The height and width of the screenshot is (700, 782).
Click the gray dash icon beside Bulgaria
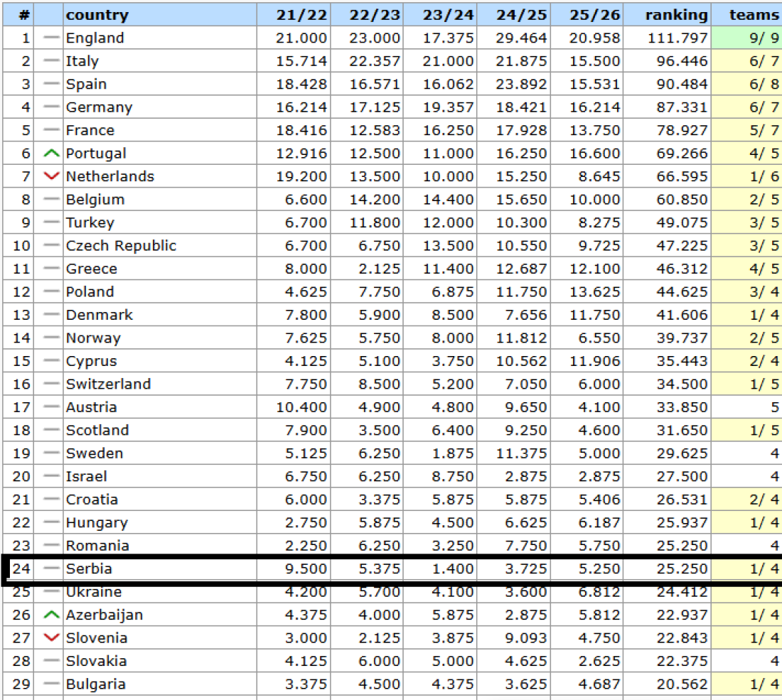point(50,684)
